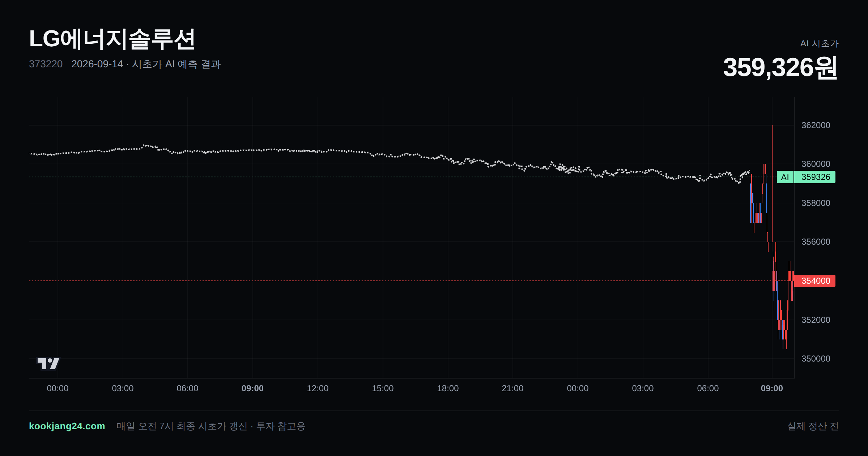Click the bold 09:00 label at far right
Screen dimensions: 868x456
pos(772,388)
